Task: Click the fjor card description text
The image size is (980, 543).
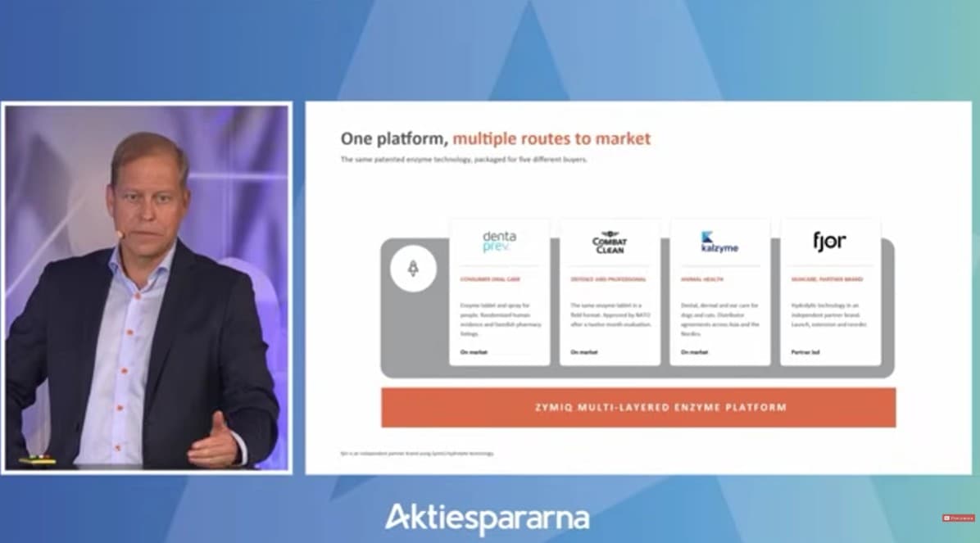Action: (x=828, y=315)
